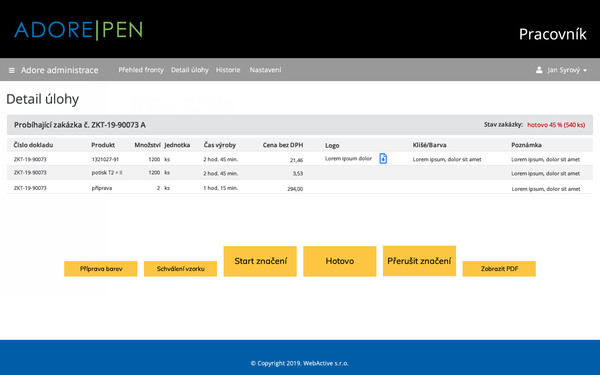The image size is (600, 375).
Task: Click the user avatar icon
Action: [x=539, y=70]
